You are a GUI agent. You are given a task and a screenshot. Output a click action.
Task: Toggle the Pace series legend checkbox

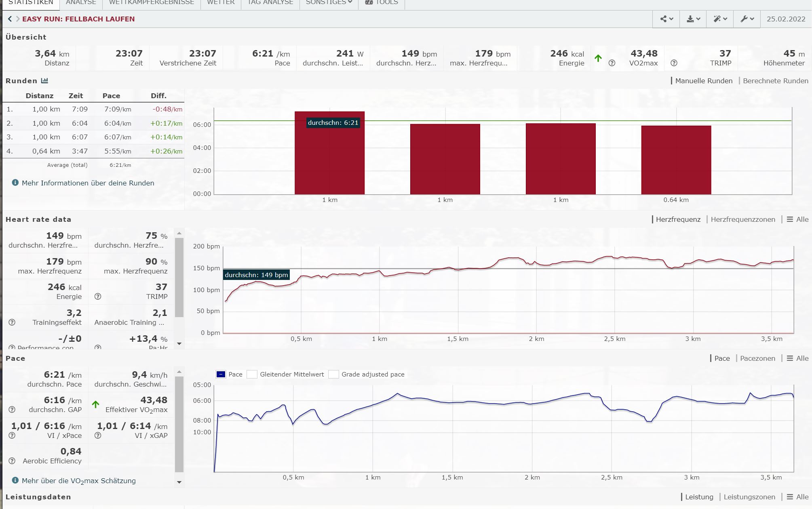[x=221, y=374]
